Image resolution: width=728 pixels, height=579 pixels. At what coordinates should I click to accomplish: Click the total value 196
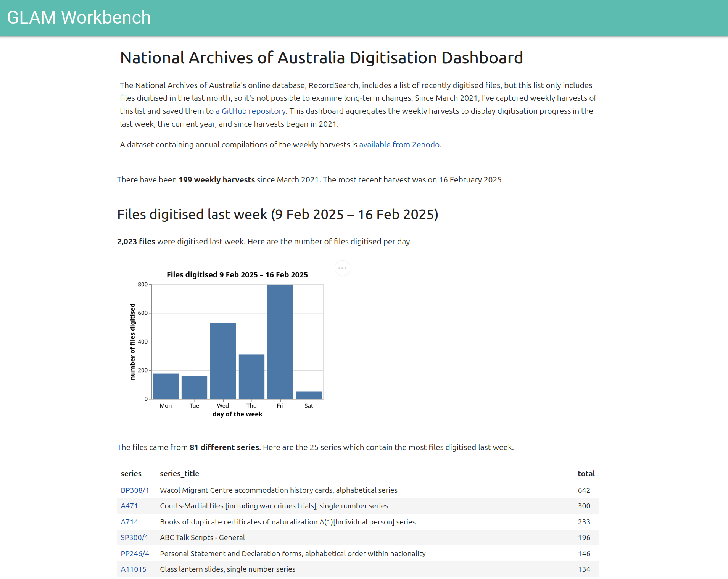click(x=584, y=537)
